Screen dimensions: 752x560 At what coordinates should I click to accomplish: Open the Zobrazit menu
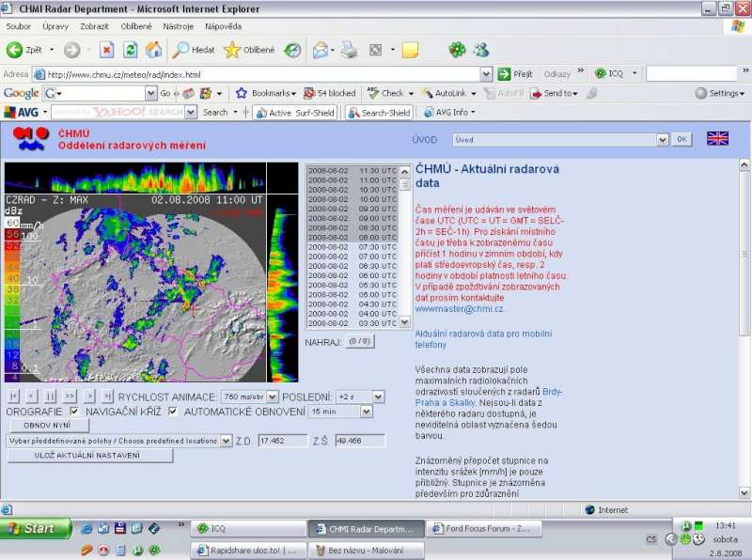pos(94,26)
